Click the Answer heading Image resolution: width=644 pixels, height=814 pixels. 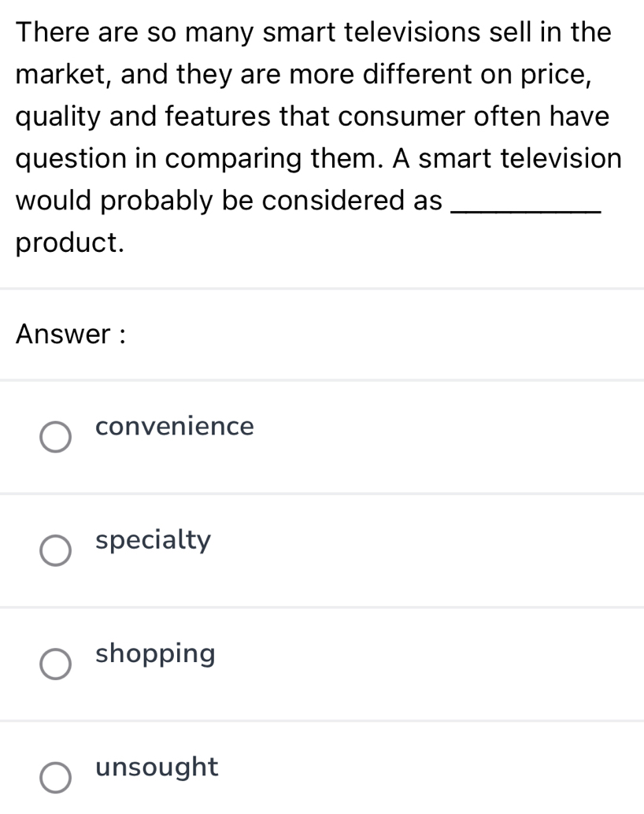pos(69,335)
